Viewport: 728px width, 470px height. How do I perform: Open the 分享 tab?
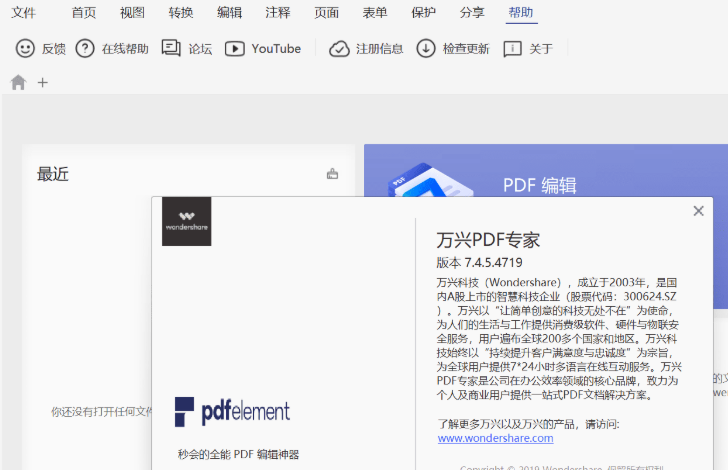[472, 13]
